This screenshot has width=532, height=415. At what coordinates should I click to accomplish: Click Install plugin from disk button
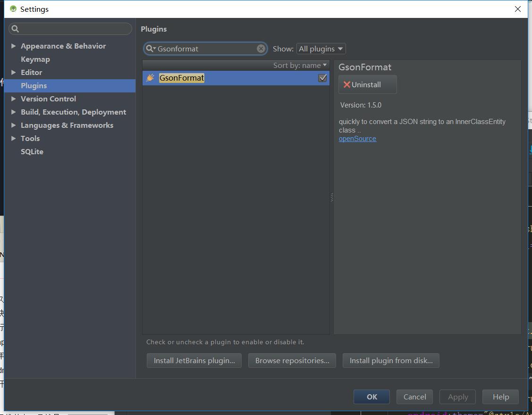[391, 360]
